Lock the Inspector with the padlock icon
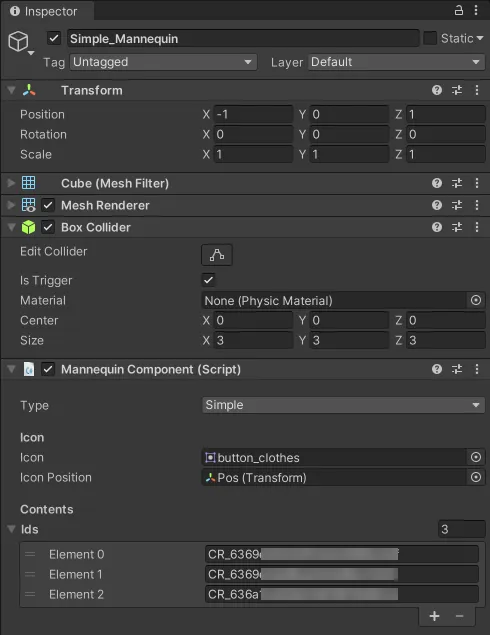Screen dimensions: 490x635 (458, 10)
